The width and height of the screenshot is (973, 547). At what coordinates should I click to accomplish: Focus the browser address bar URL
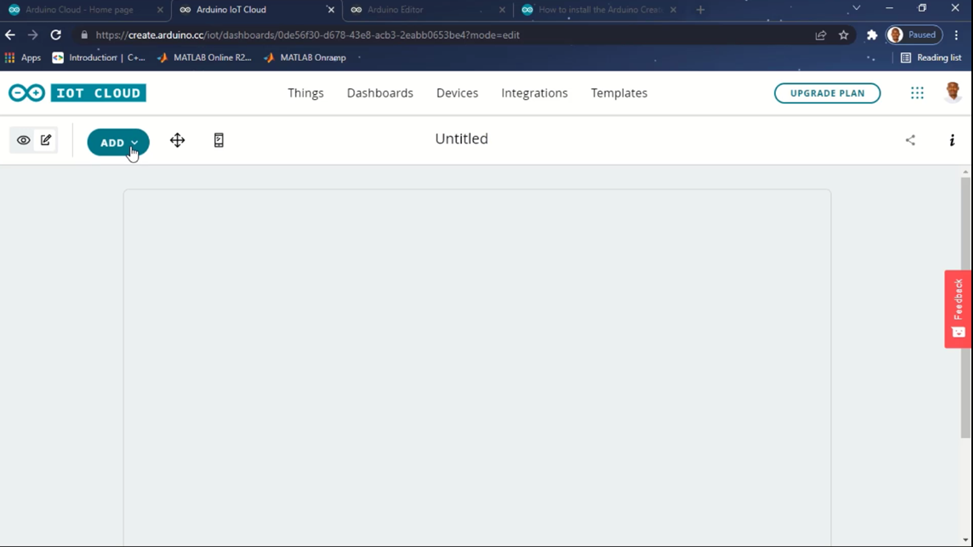click(x=307, y=35)
